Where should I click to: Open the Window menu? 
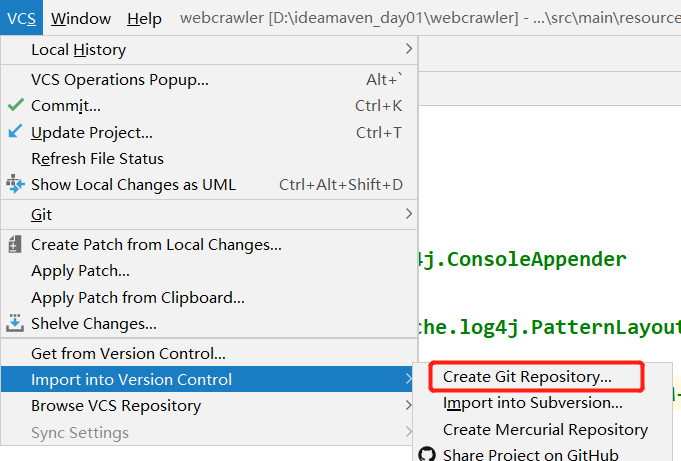81,18
